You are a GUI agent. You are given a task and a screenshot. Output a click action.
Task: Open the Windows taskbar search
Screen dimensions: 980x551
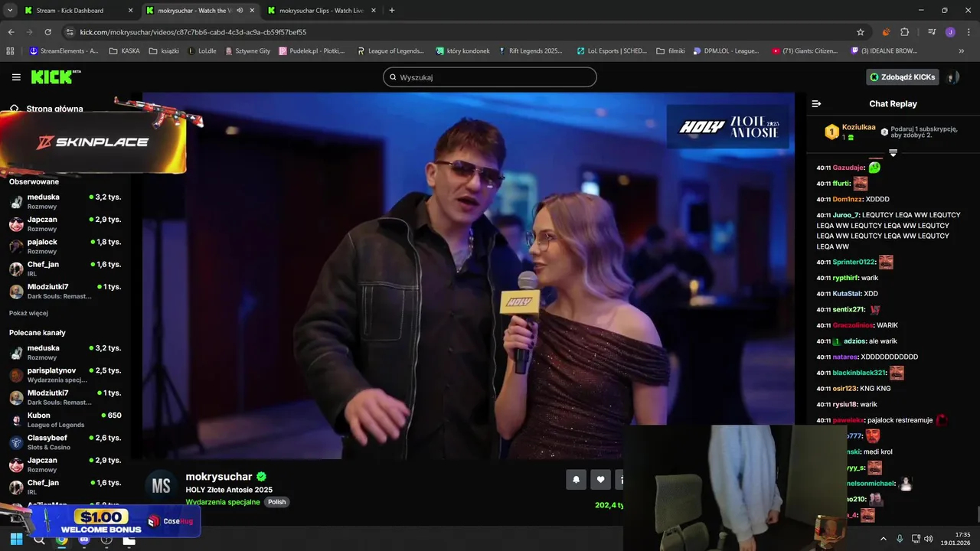[39, 539]
